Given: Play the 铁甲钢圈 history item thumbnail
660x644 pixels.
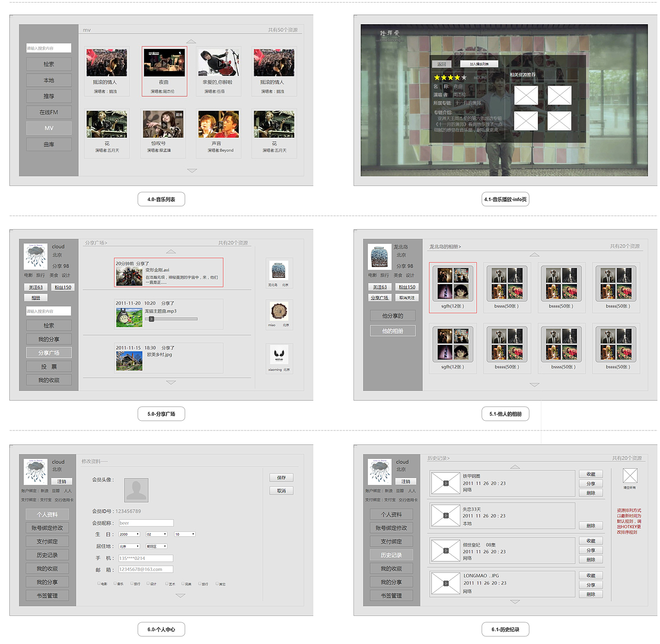Looking at the screenshot, I should click(x=445, y=484).
